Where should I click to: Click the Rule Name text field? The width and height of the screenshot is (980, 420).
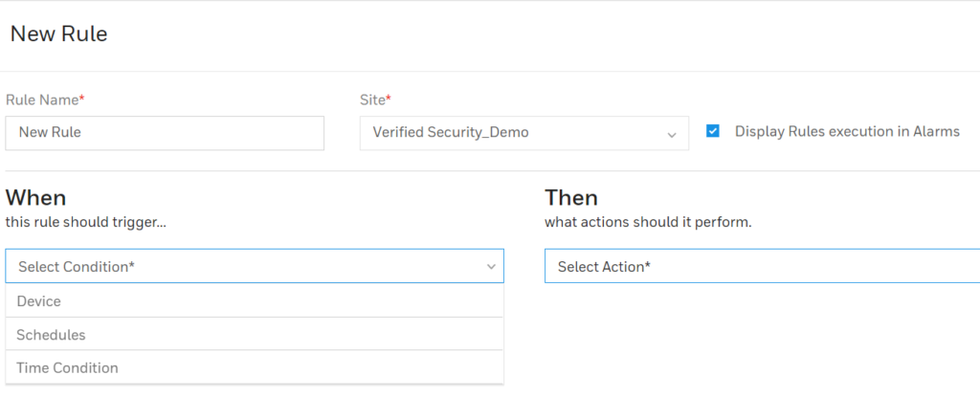tap(165, 132)
